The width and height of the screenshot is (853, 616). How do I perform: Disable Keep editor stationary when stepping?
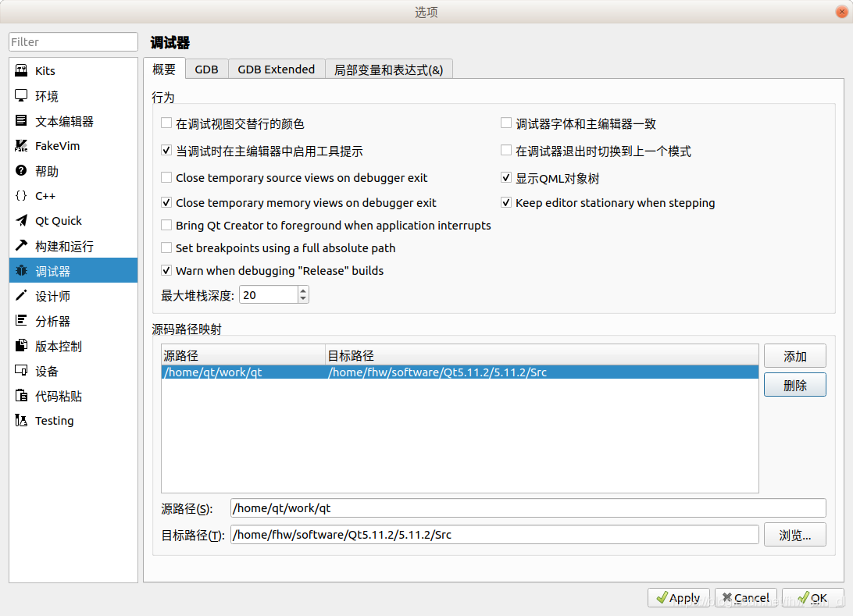point(506,202)
